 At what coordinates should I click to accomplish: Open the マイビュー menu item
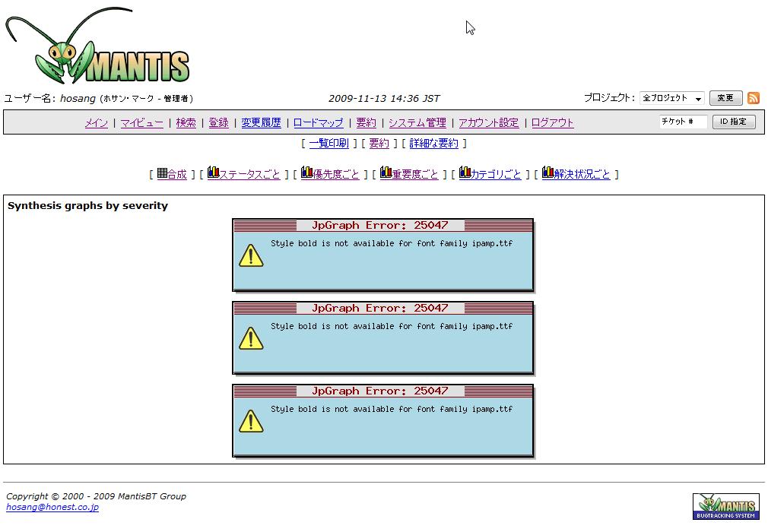point(141,122)
